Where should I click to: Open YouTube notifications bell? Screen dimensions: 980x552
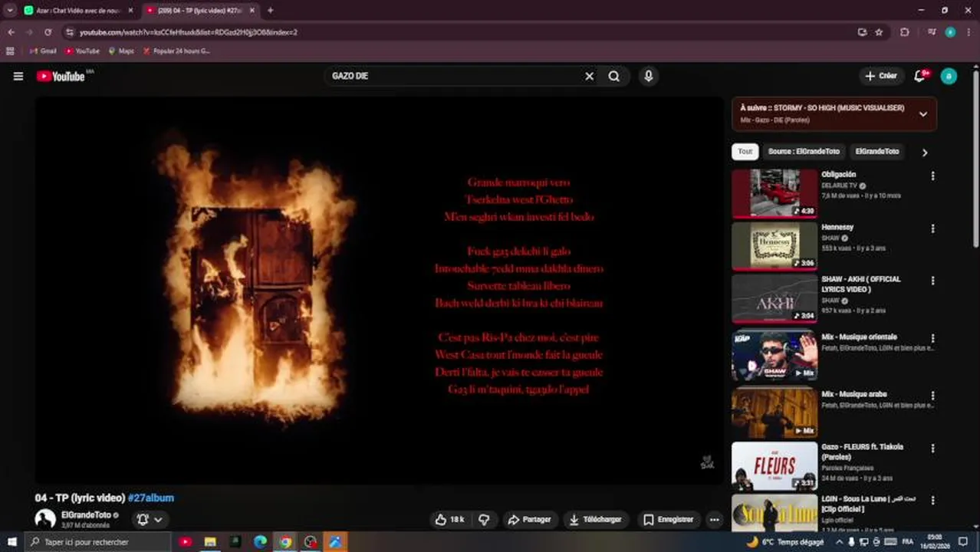pos(920,76)
